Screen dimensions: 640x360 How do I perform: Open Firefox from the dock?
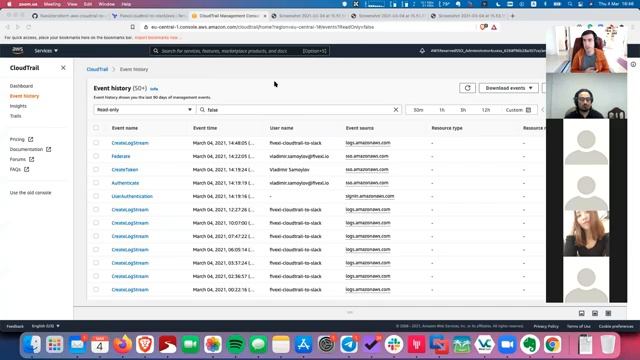(122, 345)
